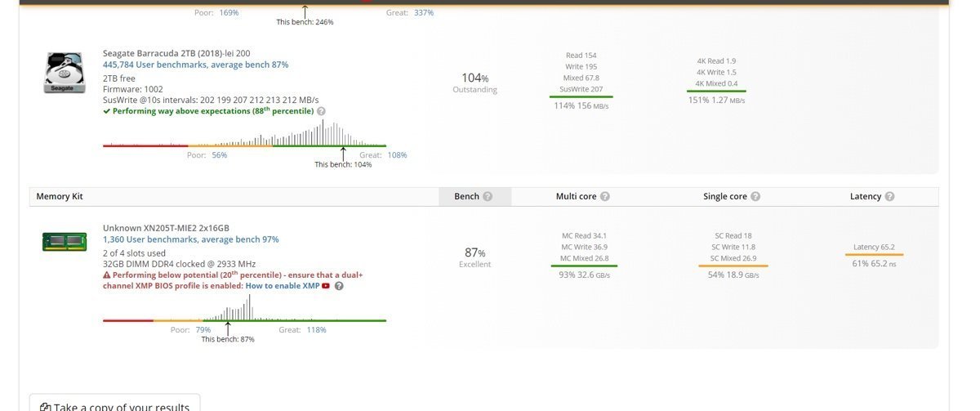Screen dimensions: 980x411
Task: Click This bench: 246% marker label
Action: pyautogui.click(x=305, y=22)
